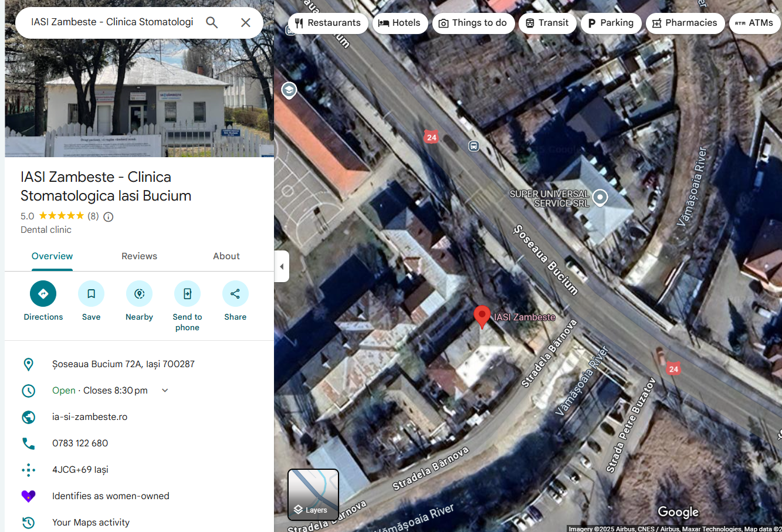782x532 pixels.
Task: Toggle the Layers map view
Action: click(x=313, y=494)
